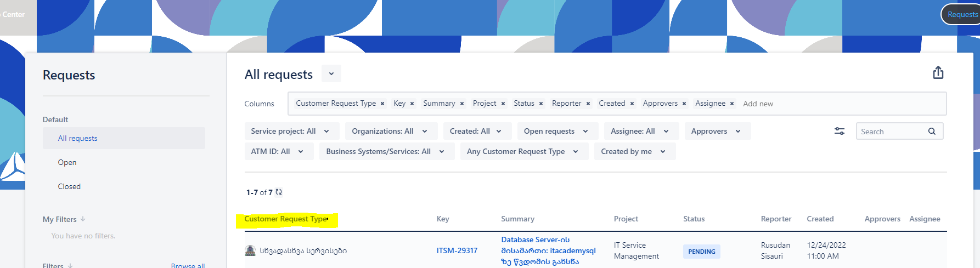The height and width of the screenshot is (268, 980).
Task: Sort by the Reporter column header
Action: coord(776,219)
